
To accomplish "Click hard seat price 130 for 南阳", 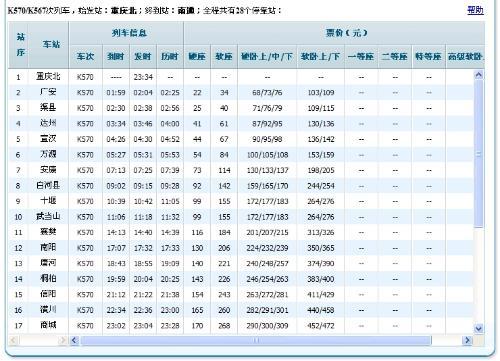I will tap(197, 248).
